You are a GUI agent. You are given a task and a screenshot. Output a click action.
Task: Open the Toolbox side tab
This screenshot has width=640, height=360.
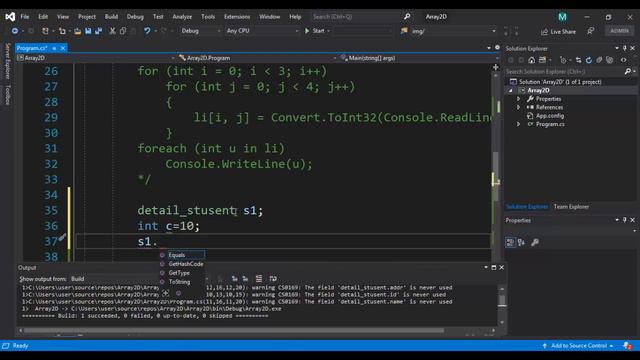point(7,95)
